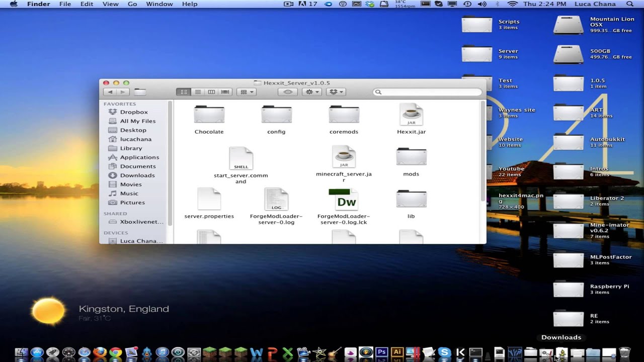
Task: Click the Finder window search field
Action: (x=428, y=92)
